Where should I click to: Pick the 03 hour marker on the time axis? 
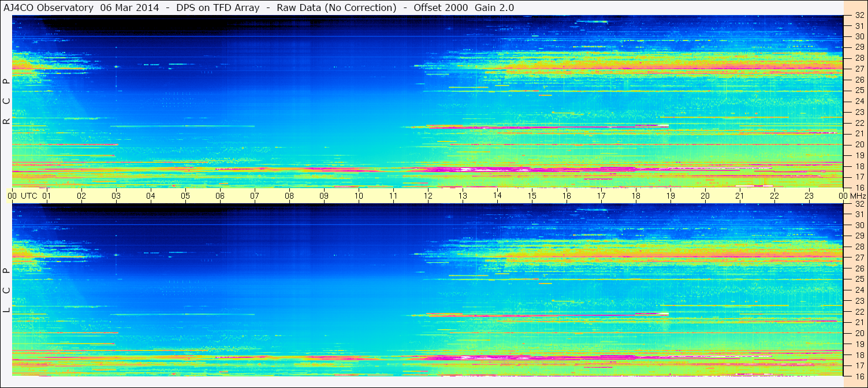pyautogui.click(x=116, y=196)
